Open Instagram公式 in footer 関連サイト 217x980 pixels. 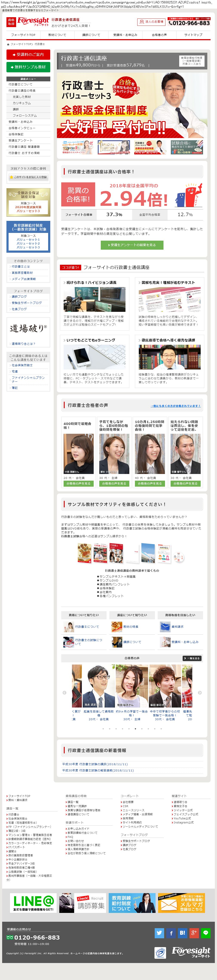(x=183, y=823)
